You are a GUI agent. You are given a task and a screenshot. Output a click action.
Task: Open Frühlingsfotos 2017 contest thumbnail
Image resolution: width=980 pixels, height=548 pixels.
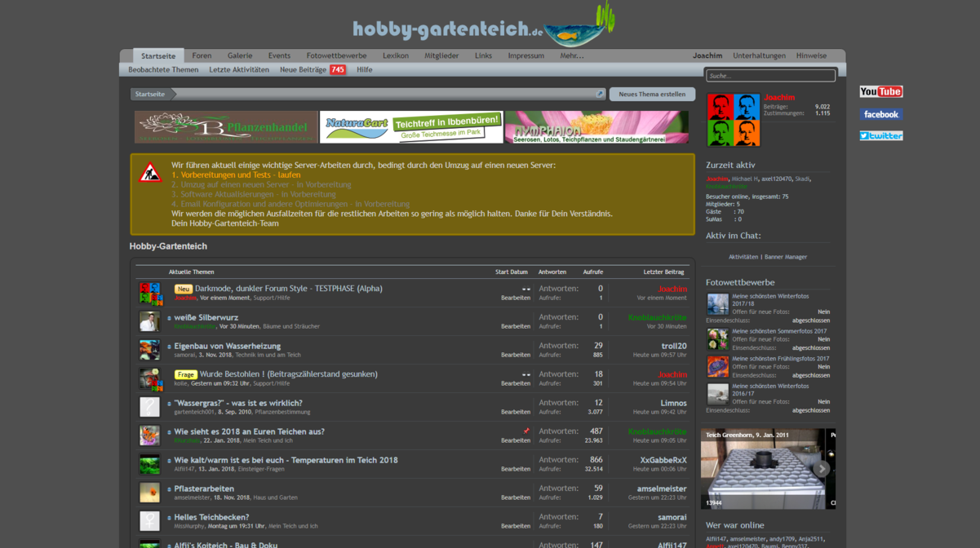(x=717, y=366)
